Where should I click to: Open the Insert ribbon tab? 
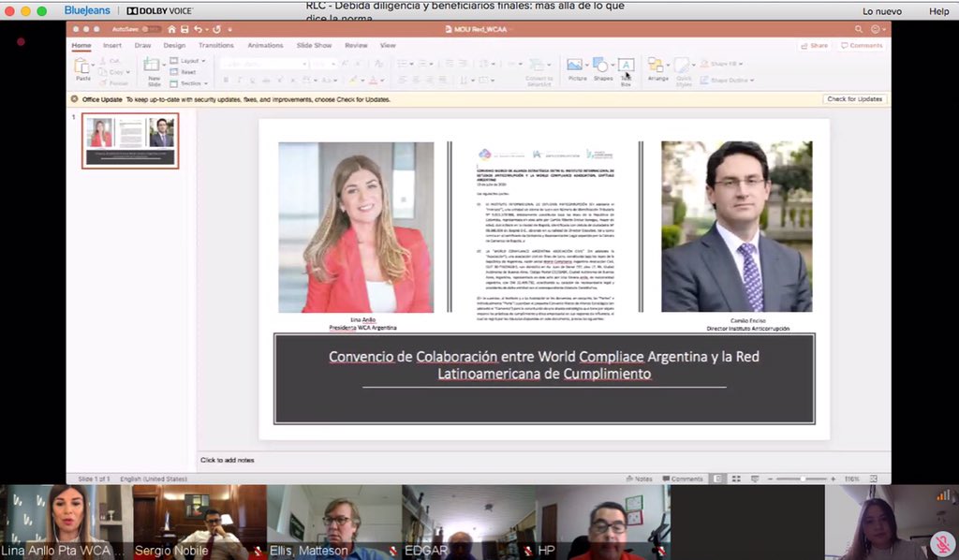pos(112,45)
